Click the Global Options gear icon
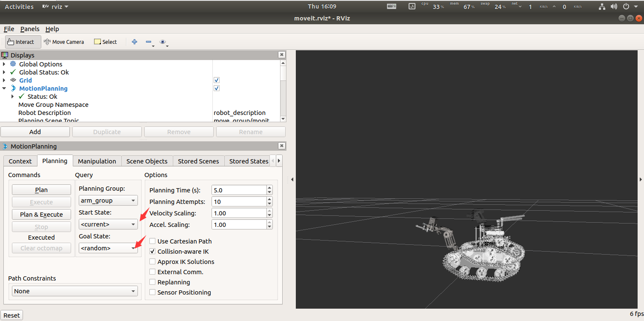Viewport: 644px width, 321px height. [13, 64]
